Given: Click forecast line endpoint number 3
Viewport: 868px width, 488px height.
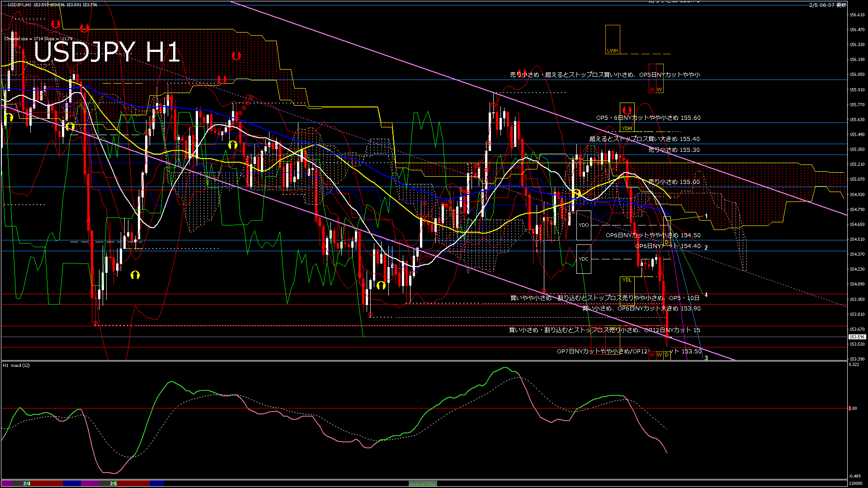Looking at the screenshot, I should (706, 358).
